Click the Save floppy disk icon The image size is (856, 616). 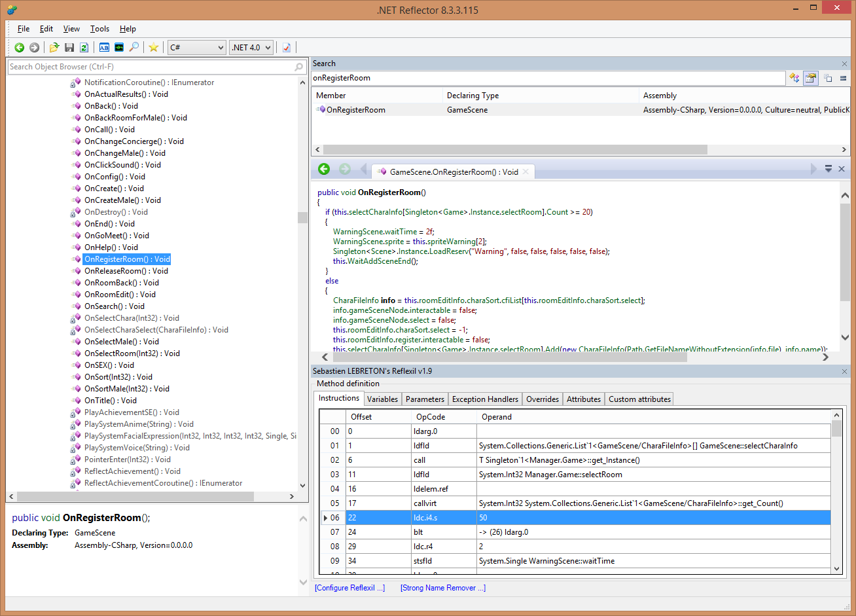(x=69, y=47)
